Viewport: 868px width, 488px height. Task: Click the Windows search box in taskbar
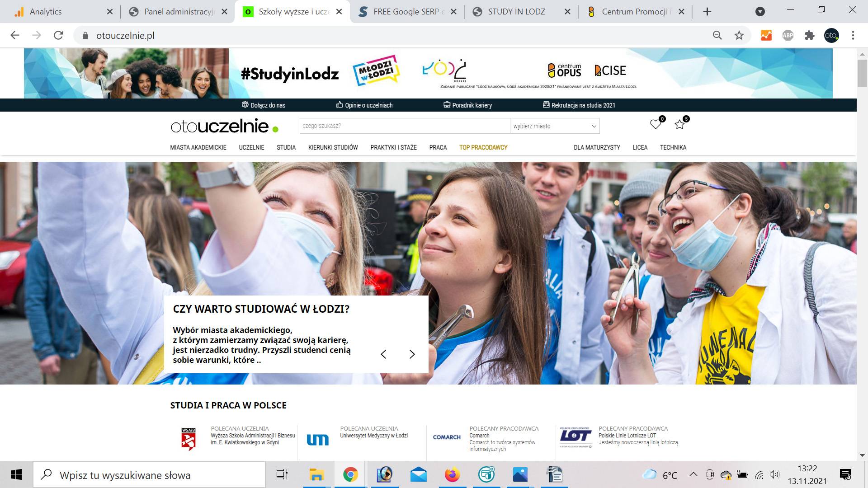click(149, 475)
